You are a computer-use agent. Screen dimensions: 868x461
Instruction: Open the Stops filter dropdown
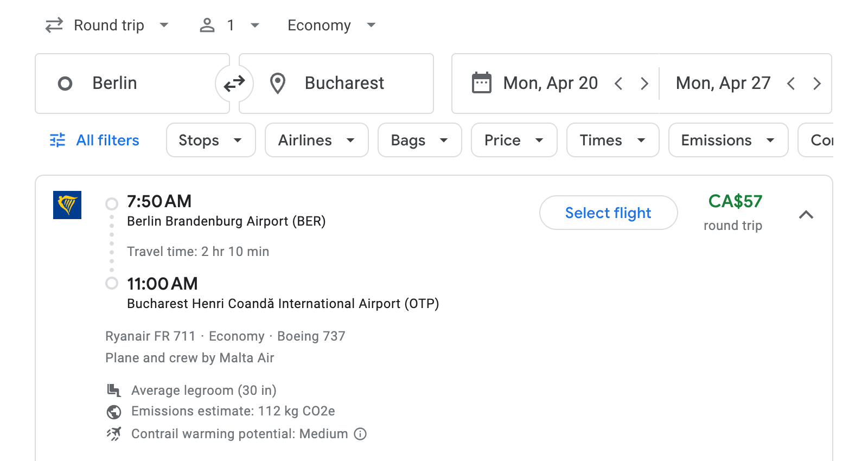(x=210, y=140)
